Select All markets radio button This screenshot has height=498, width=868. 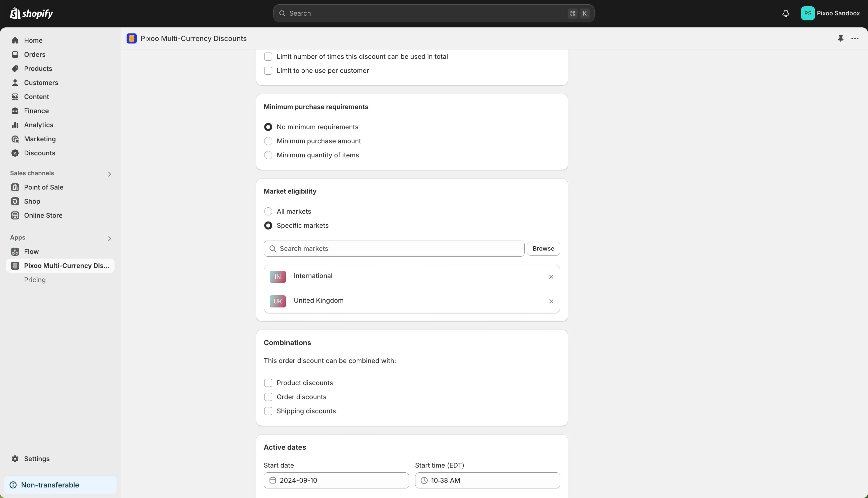(268, 211)
